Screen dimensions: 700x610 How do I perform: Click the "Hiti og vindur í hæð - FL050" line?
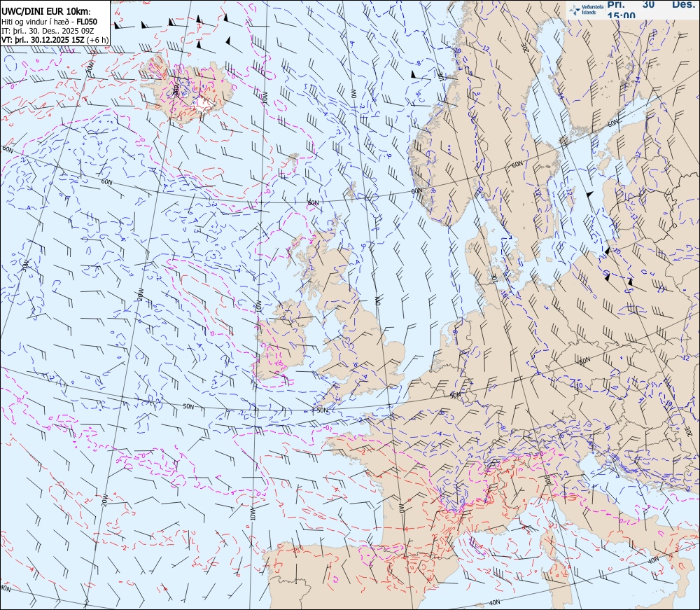coord(49,22)
